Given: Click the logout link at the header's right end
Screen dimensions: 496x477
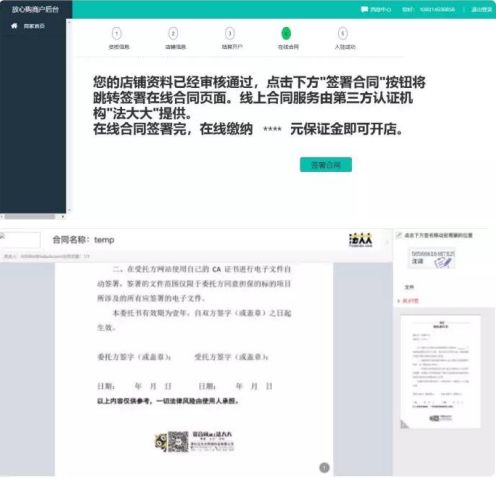Looking at the screenshot, I should 482,9.
